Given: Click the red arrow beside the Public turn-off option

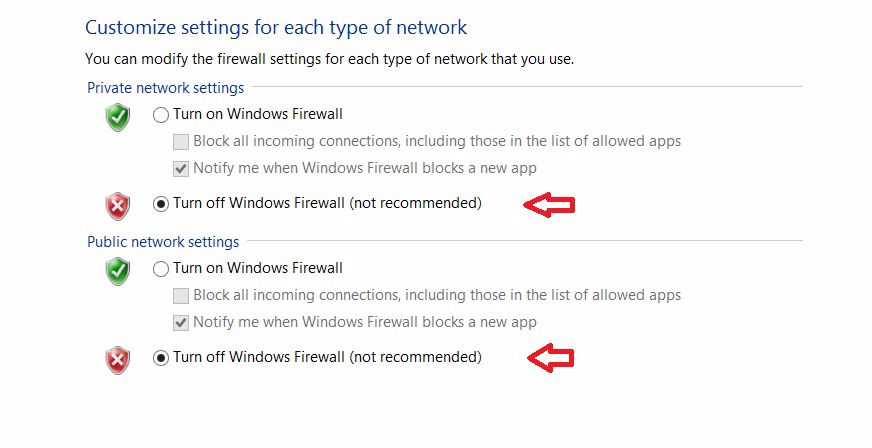Looking at the screenshot, I should (x=550, y=358).
